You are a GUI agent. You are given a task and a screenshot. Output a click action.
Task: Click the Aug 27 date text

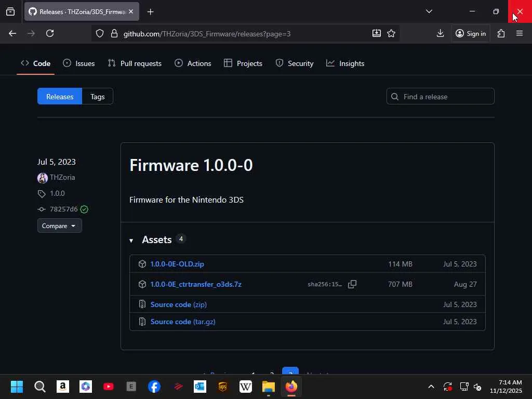465,284
